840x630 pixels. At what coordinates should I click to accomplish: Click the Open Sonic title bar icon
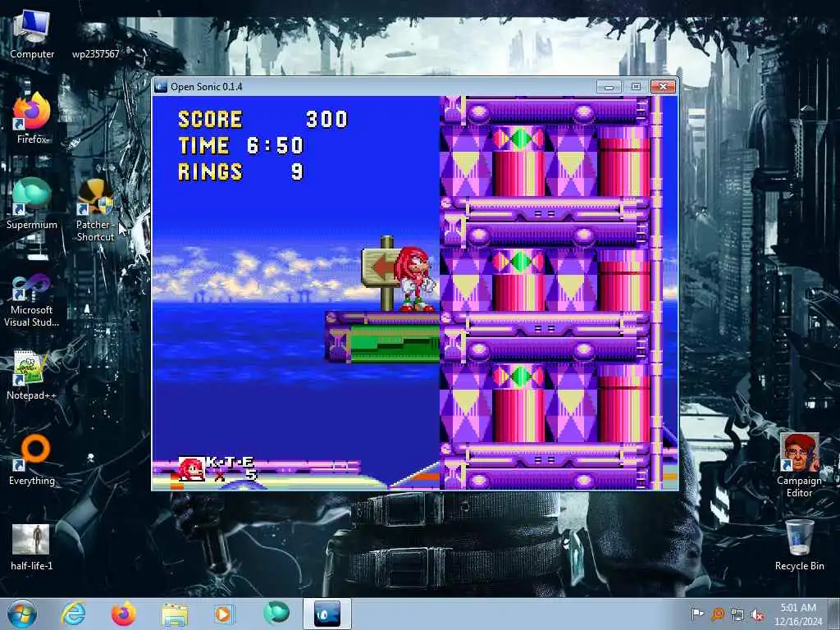coord(161,86)
